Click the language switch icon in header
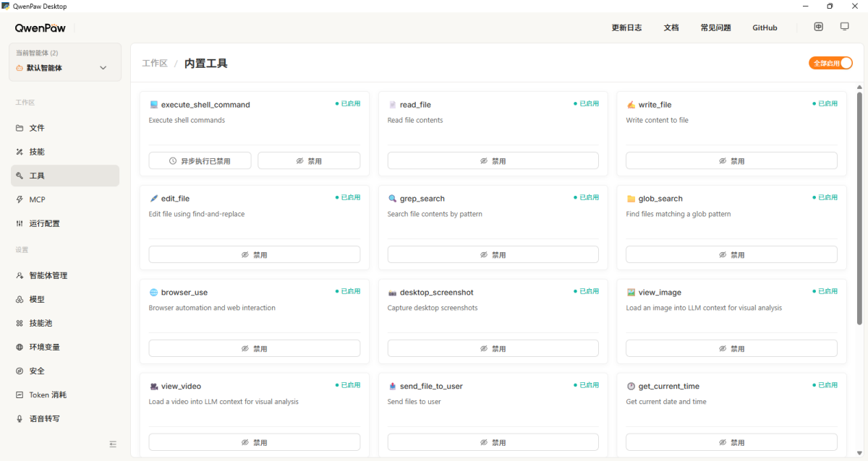 tap(818, 27)
